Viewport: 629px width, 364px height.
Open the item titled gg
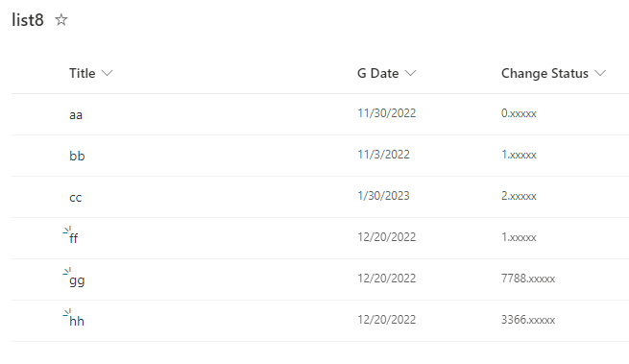click(x=77, y=280)
